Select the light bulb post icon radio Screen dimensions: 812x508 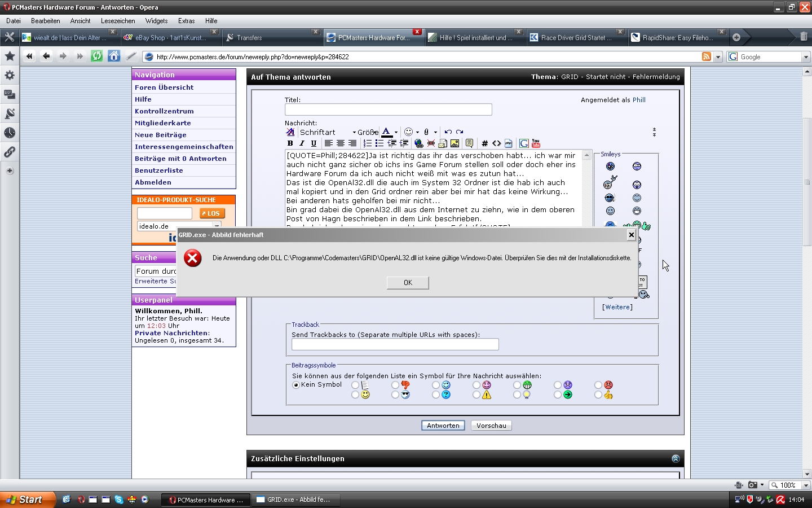tap(517, 395)
